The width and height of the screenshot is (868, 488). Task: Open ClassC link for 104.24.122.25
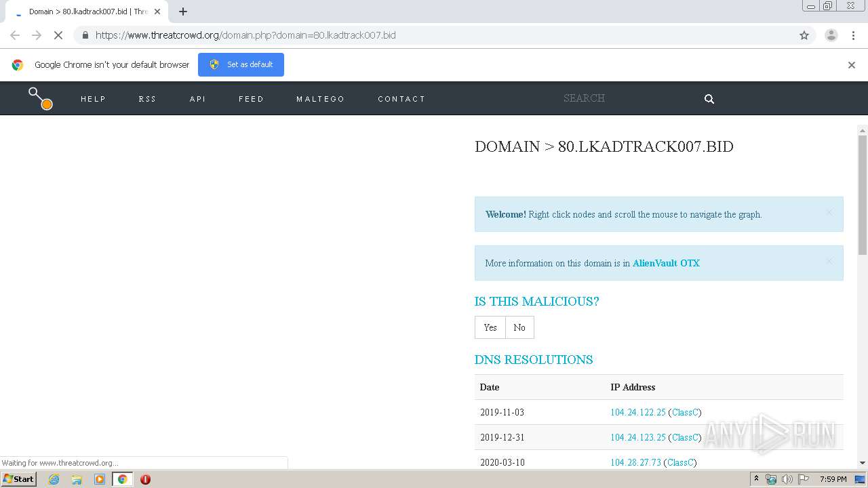pyautogui.click(x=685, y=412)
